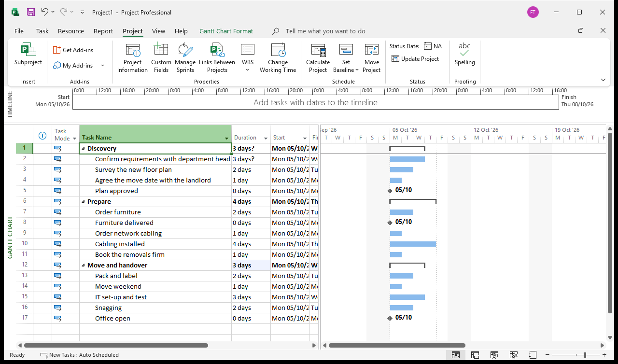Click Plan approved milestone diamond in chart
618x364 pixels.
tap(390, 191)
